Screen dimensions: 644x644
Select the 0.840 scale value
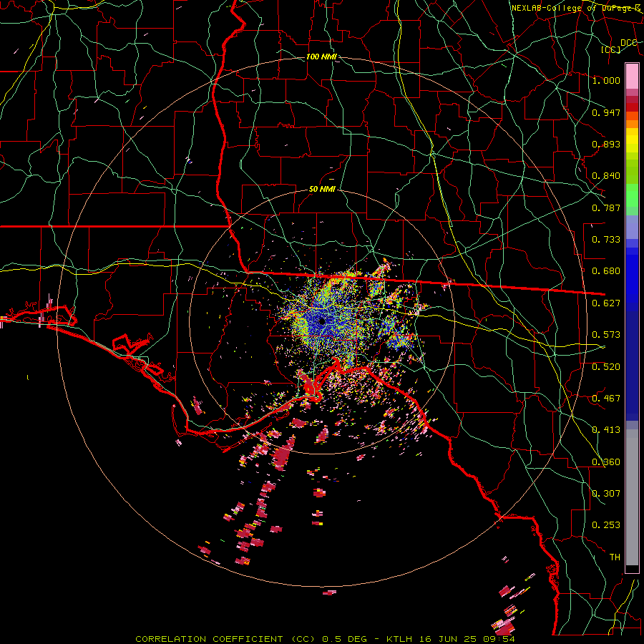click(x=606, y=176)
